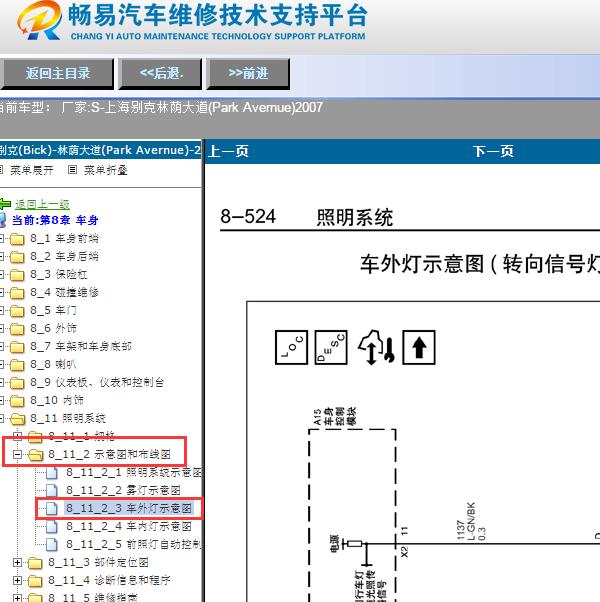Click the folder icon for 8_1 车身前端
Viewport: 600px width, 602px height.
point(17,239)
